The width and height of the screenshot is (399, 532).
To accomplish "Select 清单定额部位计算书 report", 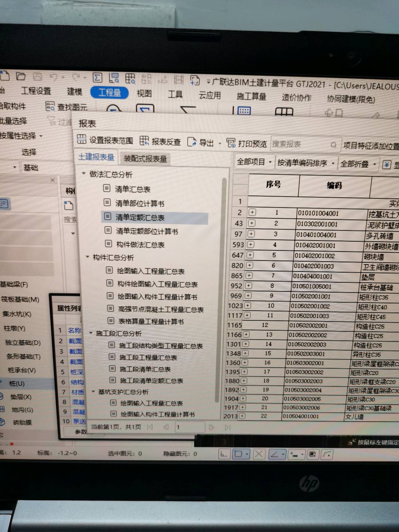I will pyautogui.click(x=147, y=231).
